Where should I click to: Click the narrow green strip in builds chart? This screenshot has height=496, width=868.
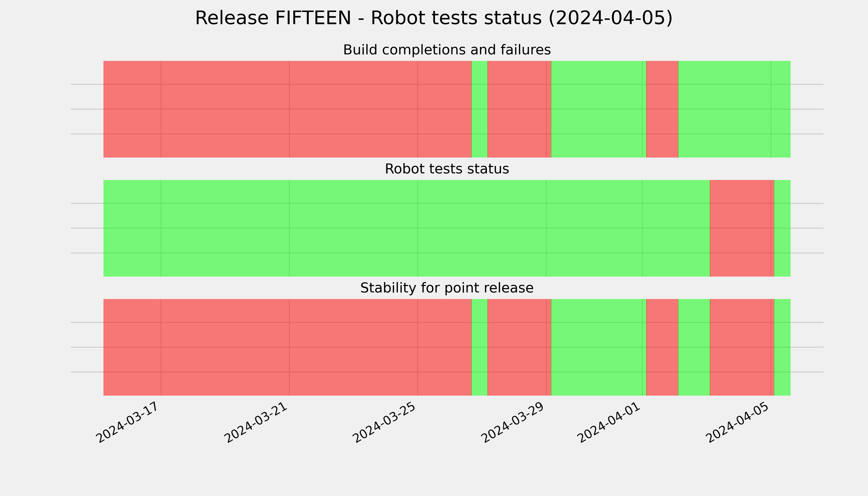[x=480, y=109]
